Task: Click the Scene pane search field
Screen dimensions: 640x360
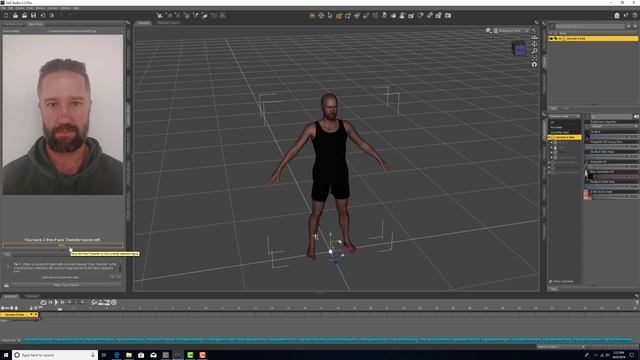Action: tap(589, 26)
